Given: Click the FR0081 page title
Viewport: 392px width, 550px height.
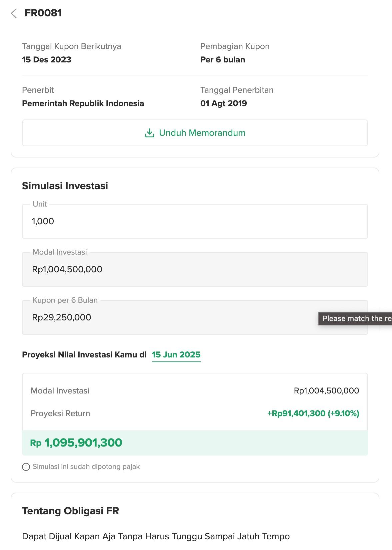Looking at the screenshot, I should coord(43,13).
